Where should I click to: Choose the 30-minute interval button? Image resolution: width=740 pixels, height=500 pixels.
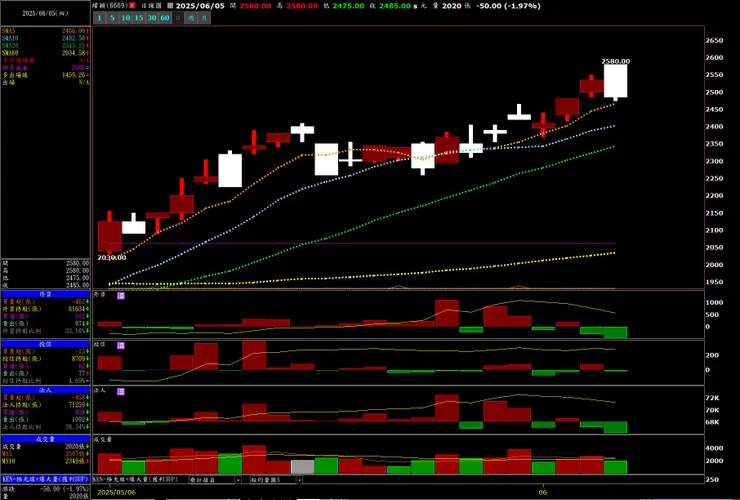point(152,18)
